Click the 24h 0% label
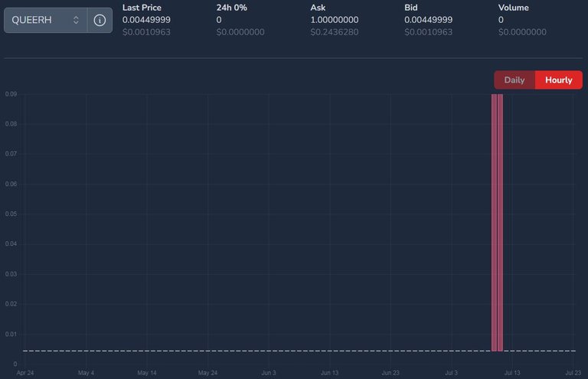Image resolution: width=588 pixels, height=379 pixels. 231,8
